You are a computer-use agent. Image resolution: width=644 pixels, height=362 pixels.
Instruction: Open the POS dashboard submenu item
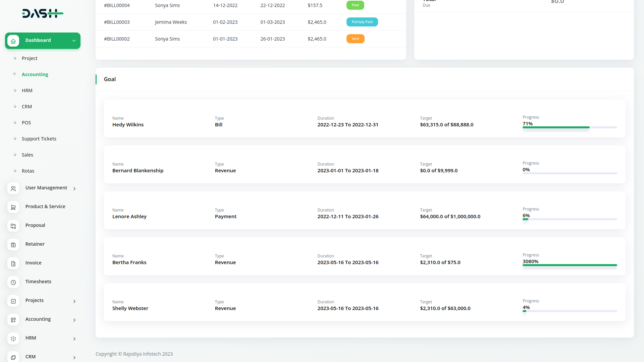pyautogui.click(x=26, y=123)
